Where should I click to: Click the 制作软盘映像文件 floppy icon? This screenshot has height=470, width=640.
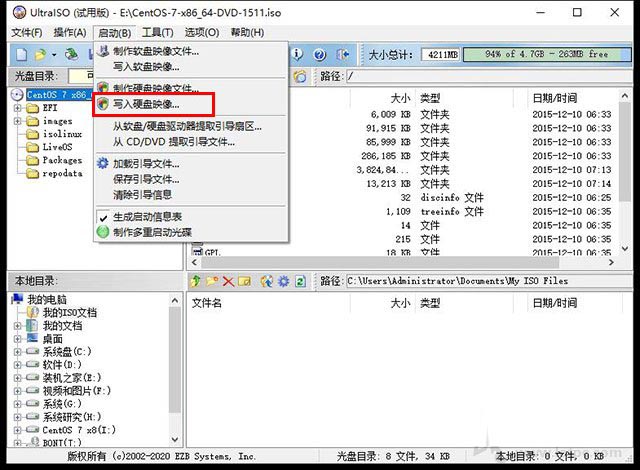pyautogui.click(x=103, y=51)
